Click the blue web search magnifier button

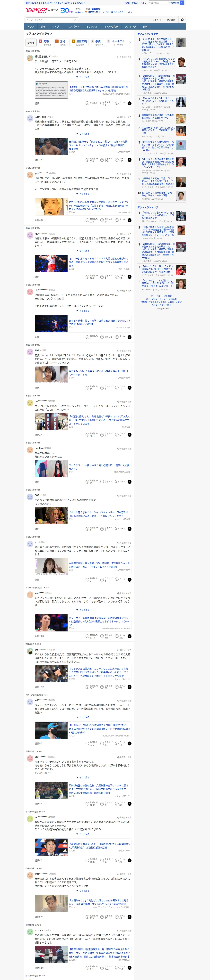pos(182,3)
